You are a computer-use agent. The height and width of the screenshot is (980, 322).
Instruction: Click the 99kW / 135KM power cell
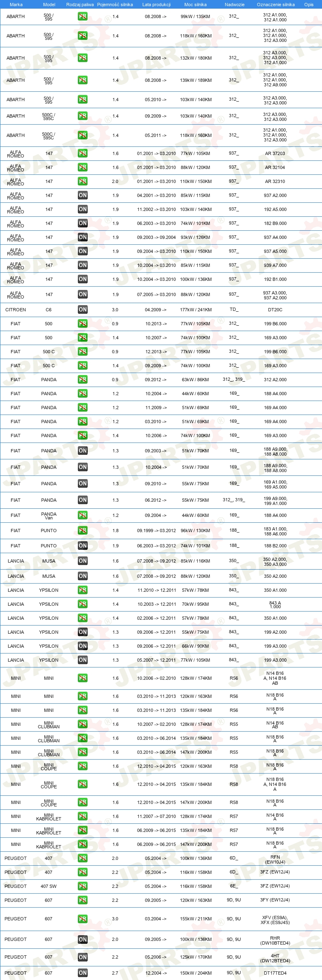click(196, 16)
